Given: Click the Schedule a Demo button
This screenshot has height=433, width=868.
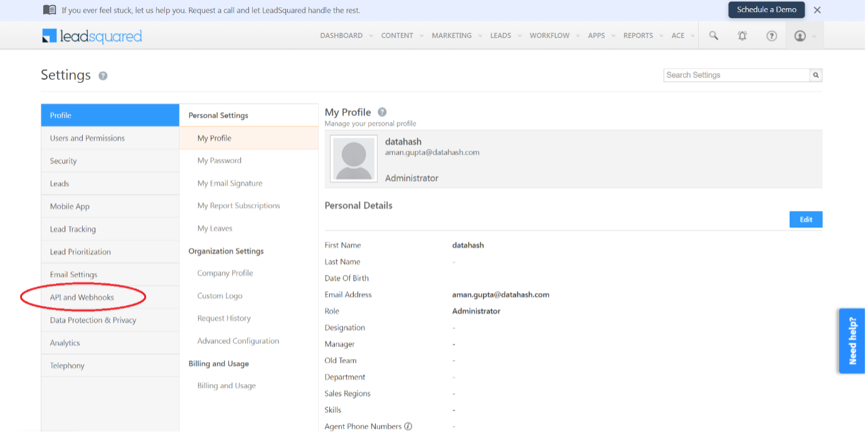Looking at the screenshot, I should click(766, 10).
